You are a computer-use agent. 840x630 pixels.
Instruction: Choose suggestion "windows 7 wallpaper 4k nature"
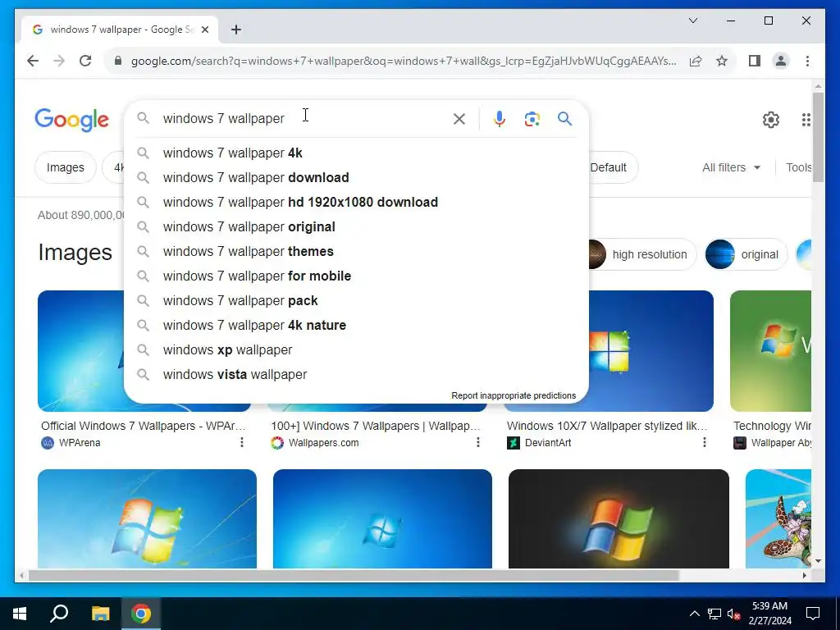point(356,326)
